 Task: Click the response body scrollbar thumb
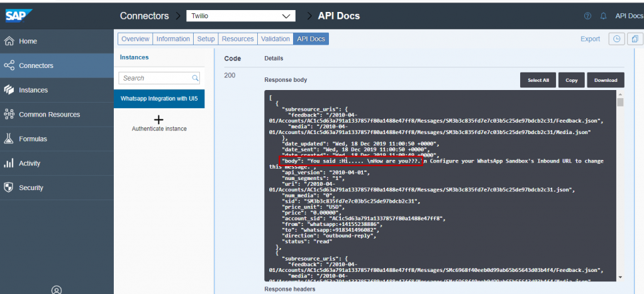pyautogui.click(x=620, y=102)
